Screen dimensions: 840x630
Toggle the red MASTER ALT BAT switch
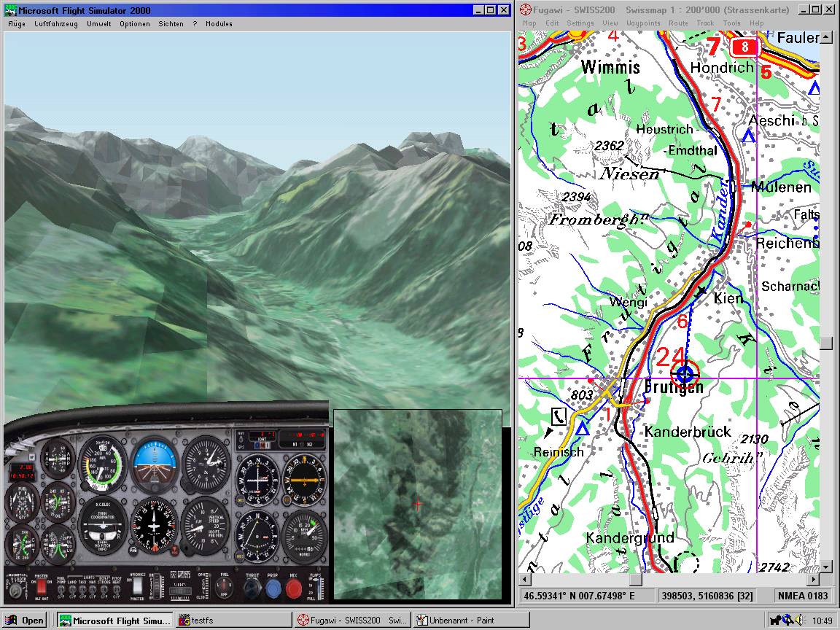[42, 586]
